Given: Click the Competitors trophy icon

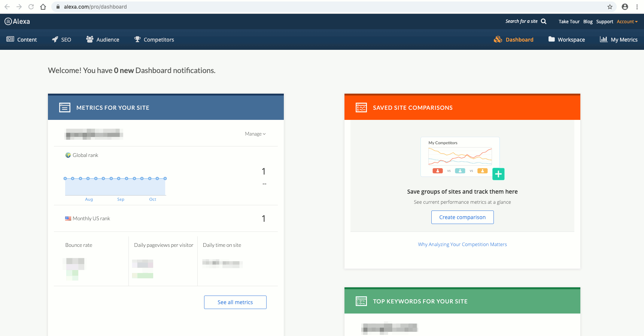Looking at the screenshot, I should tap(137, 39).
